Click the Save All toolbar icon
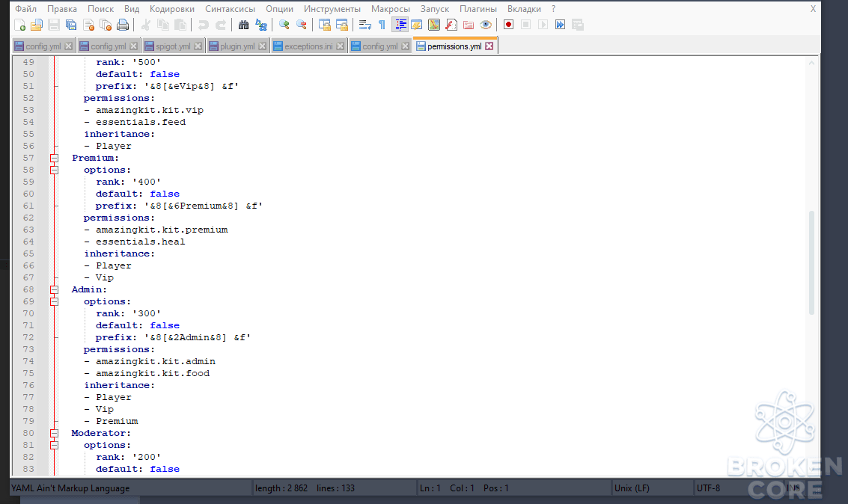 point(71,25)
